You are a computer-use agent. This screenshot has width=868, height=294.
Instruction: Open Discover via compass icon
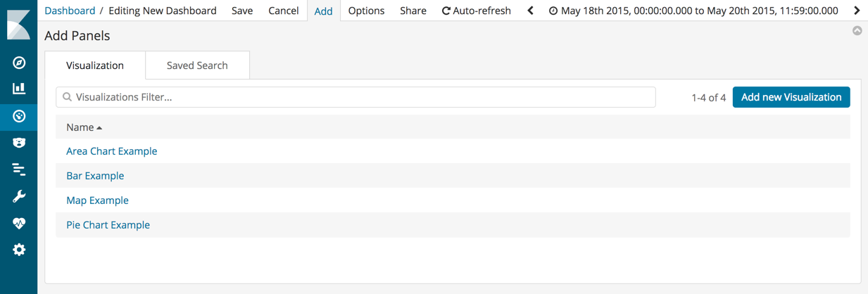click(19, 63)
